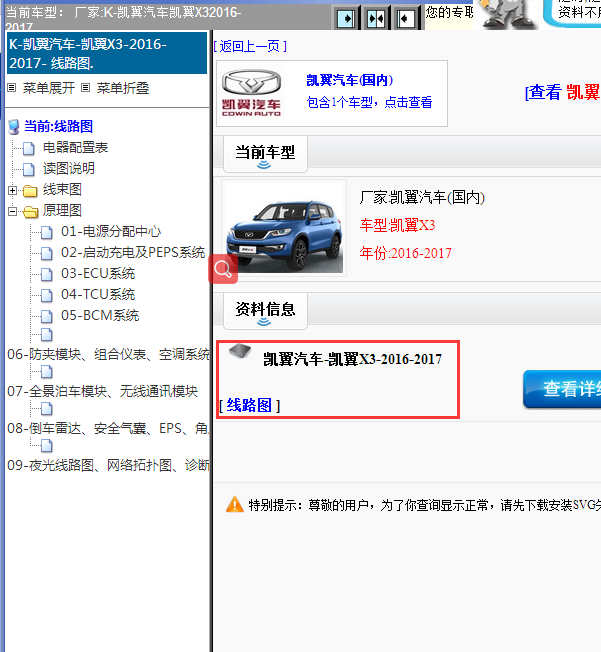
Task: Click the orange warning triangle icon
Action: [x=235, y=504]
